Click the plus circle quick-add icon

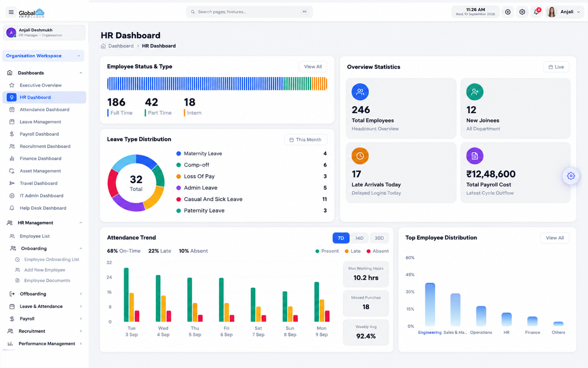coord(508,12)
